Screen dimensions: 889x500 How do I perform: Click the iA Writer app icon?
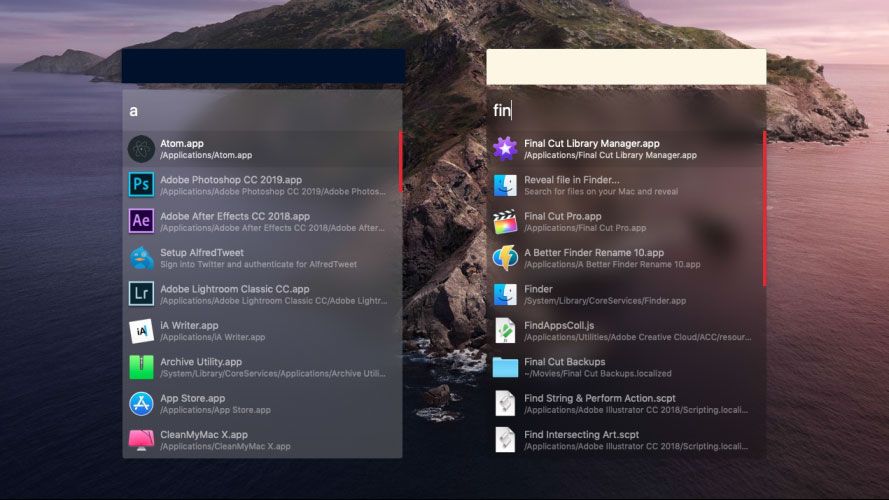141,330
